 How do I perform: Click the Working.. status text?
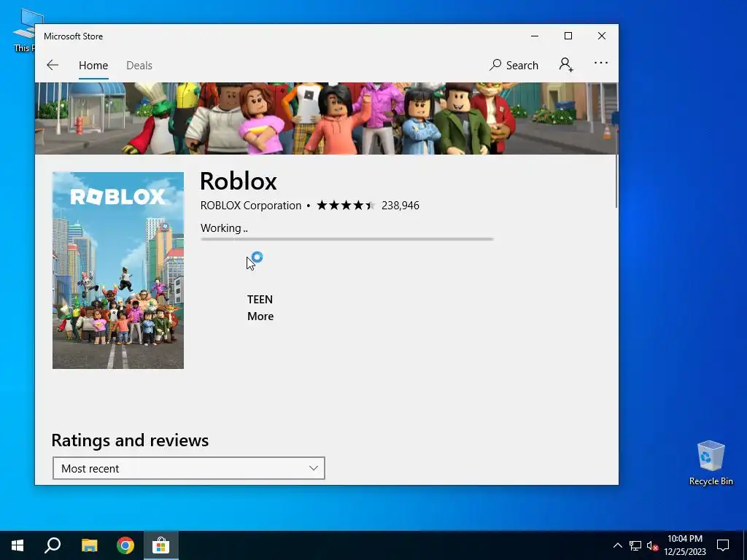pyautogui.click(x=224, y=228)
